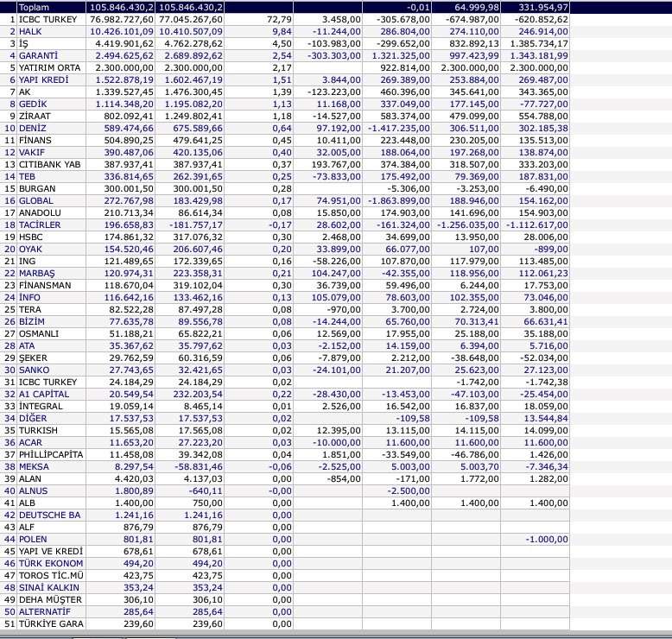Click the ZİRAAT row name
The height and width of the screenshot is (639, 672).
coord(35,117)
